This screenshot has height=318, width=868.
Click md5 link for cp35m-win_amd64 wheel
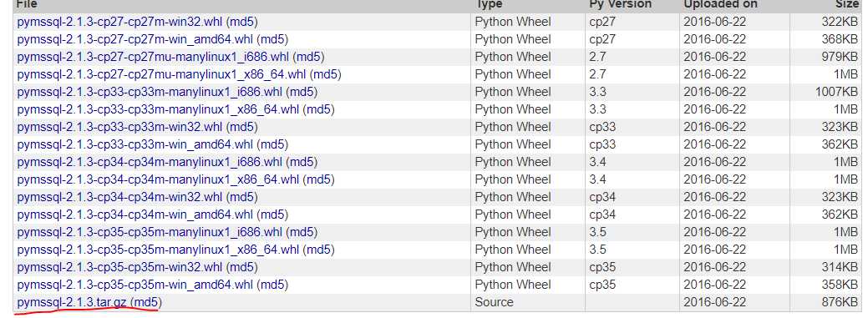tap(273, 285)
